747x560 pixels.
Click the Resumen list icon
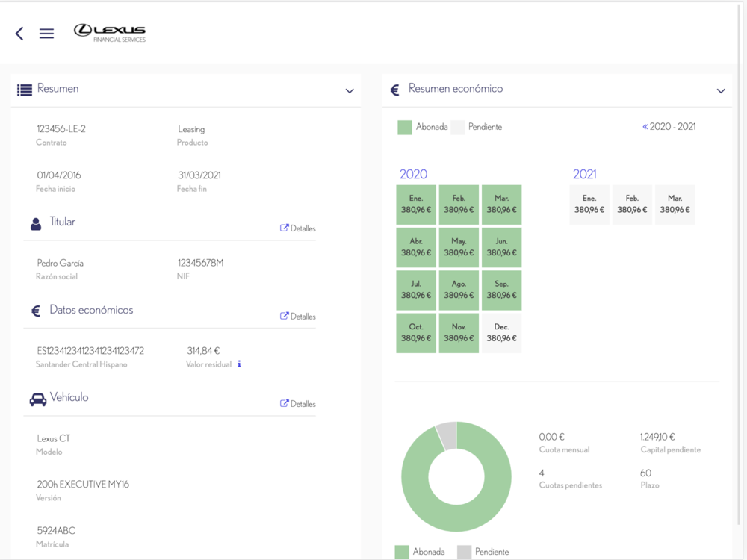tap(25, 90)
